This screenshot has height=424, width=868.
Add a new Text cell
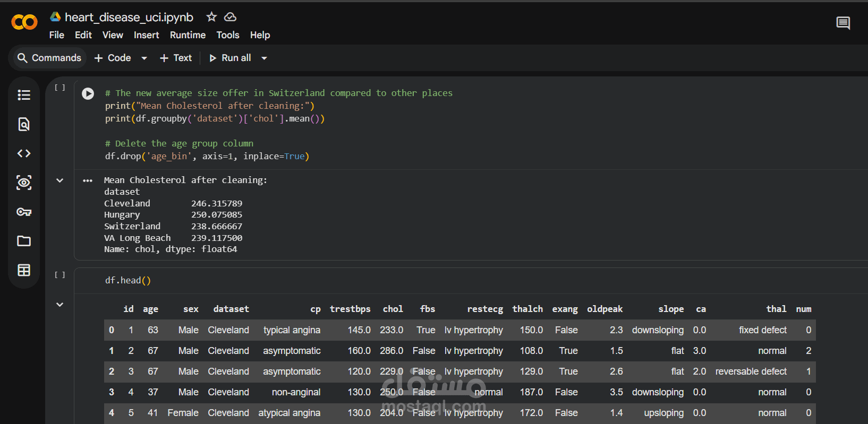(x=176, y=58)
